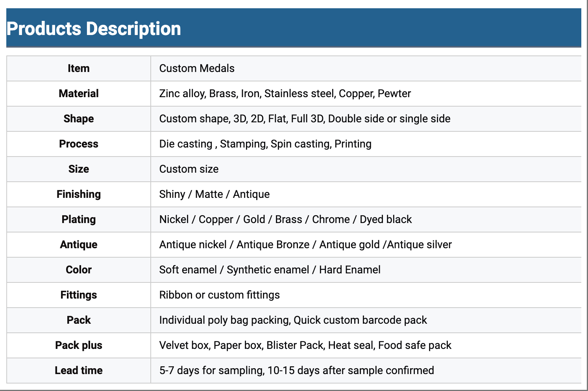Select the Finishing row label

pos(79,194)
